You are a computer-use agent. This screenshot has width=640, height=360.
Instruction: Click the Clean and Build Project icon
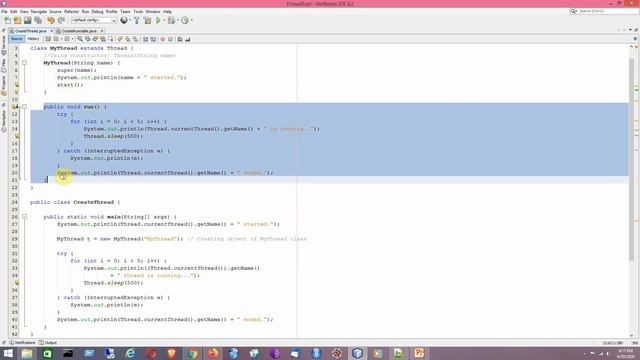(x=147, y=20)
